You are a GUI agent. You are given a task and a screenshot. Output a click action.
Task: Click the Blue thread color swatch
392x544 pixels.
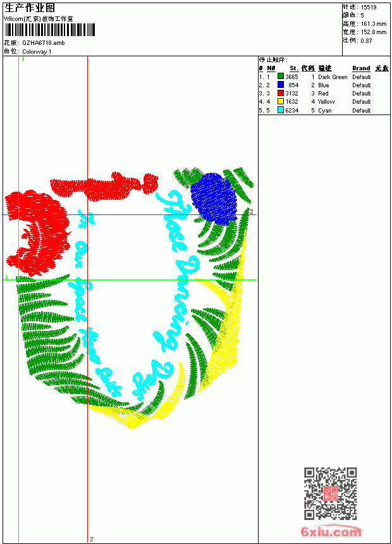click(x=281, y=85)
